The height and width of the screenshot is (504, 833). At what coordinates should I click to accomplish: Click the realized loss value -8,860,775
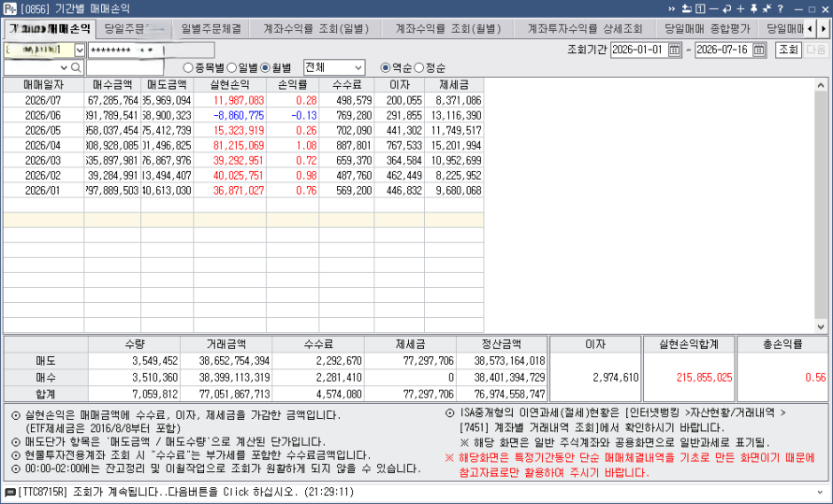pos(239,115)
